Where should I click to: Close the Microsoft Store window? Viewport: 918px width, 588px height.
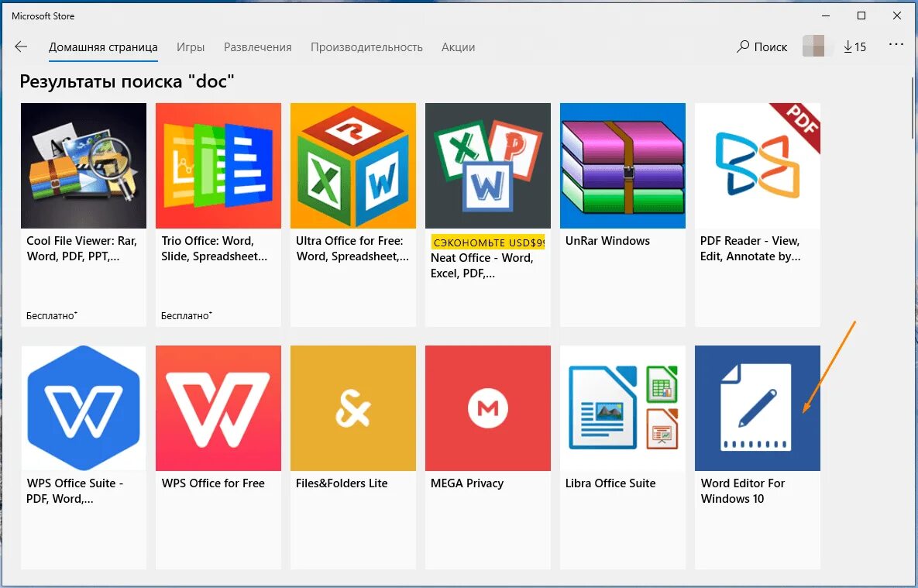click(x=897, y=15)
